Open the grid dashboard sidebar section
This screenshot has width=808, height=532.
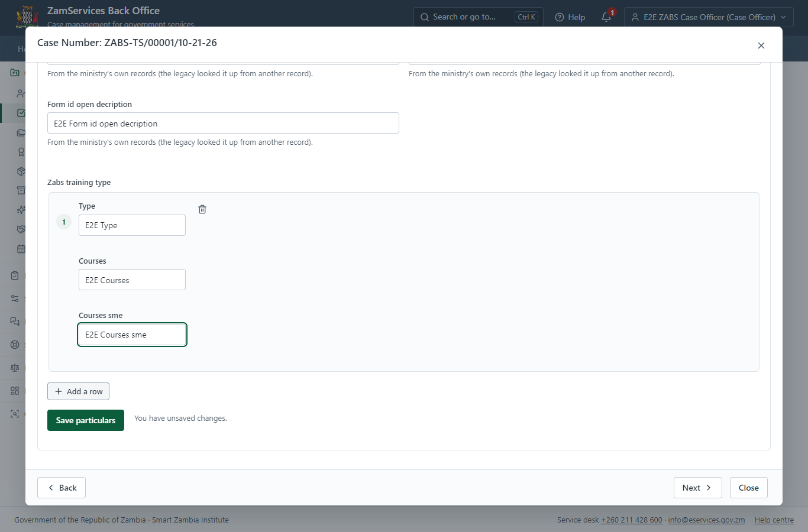pos(15,391)
